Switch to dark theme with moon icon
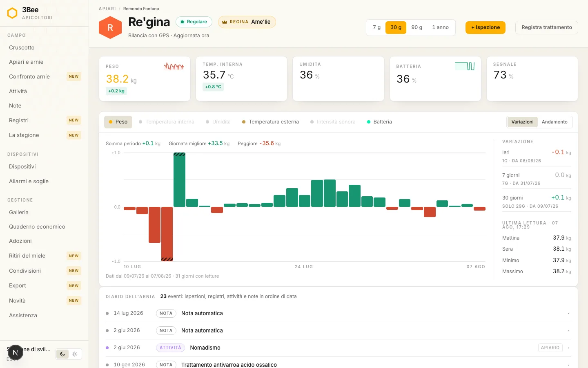 tap(62, 354)
